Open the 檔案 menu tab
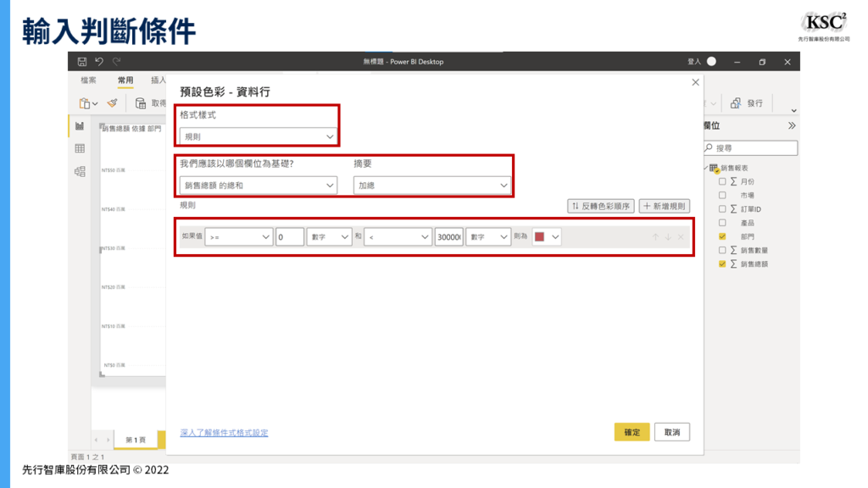This screenshot has width=868, height=488. pyautogui.click(x=88, y=80)
